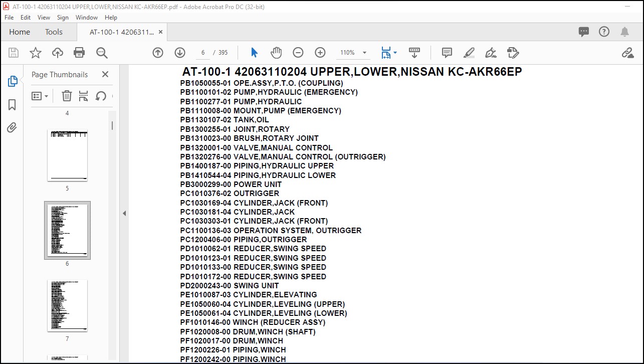Open the Bookmarks pane
644x364 pixels.
pyautogui.click(x=12, y=104)
